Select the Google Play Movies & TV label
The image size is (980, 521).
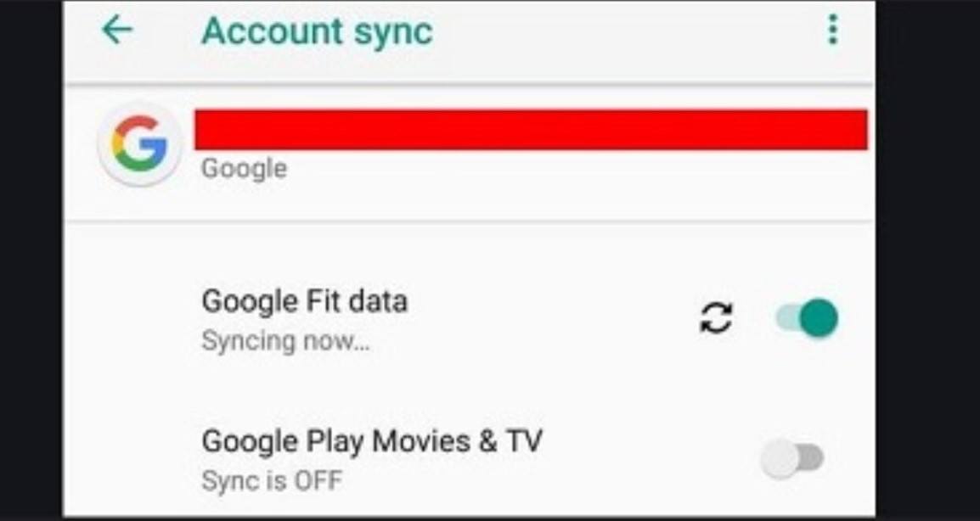point(372,441)
